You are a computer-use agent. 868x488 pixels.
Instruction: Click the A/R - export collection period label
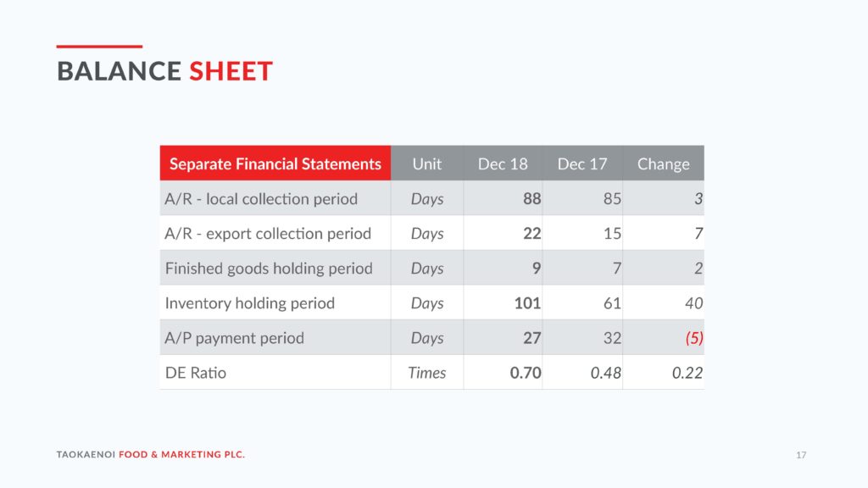(268, 234)
